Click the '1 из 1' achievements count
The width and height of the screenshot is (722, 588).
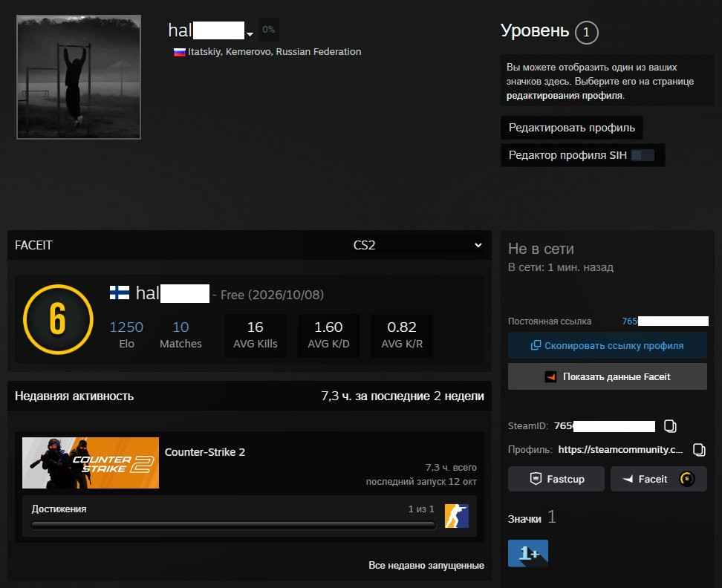(421, 509)
